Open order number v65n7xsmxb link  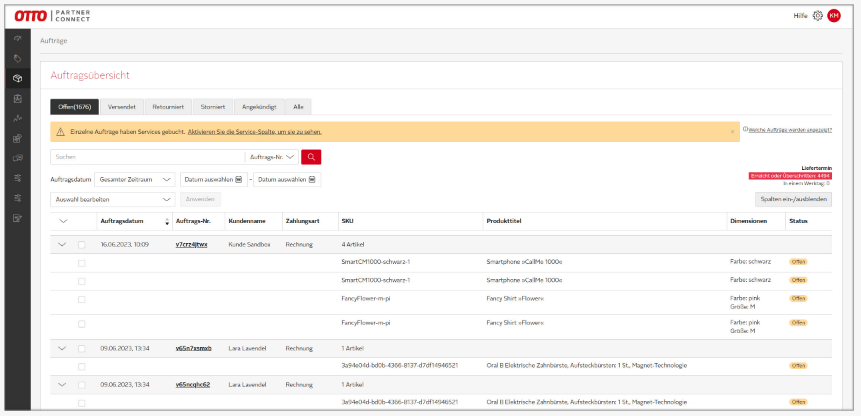click(x=193, y=348)
